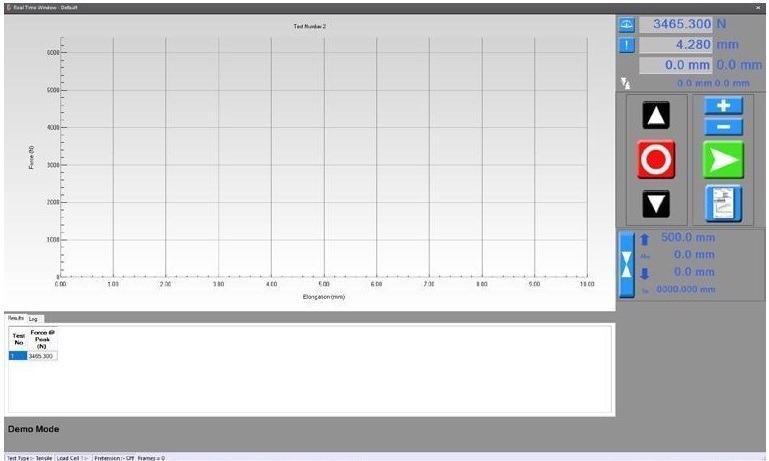Screen dimensions: 769x461
Task: Jog crosshead down with black down arrow
Action: click(x=656, y=204)
